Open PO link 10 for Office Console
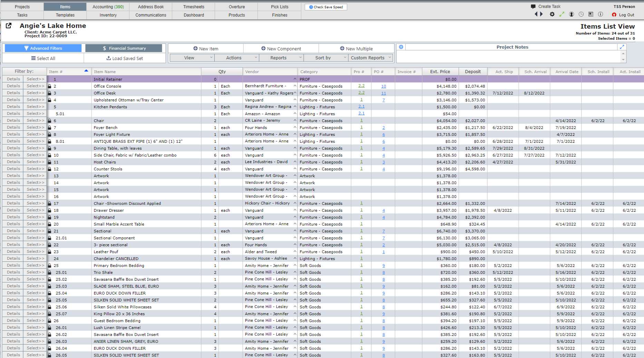This screenshot has height=358, width=644. coord(383,86)
